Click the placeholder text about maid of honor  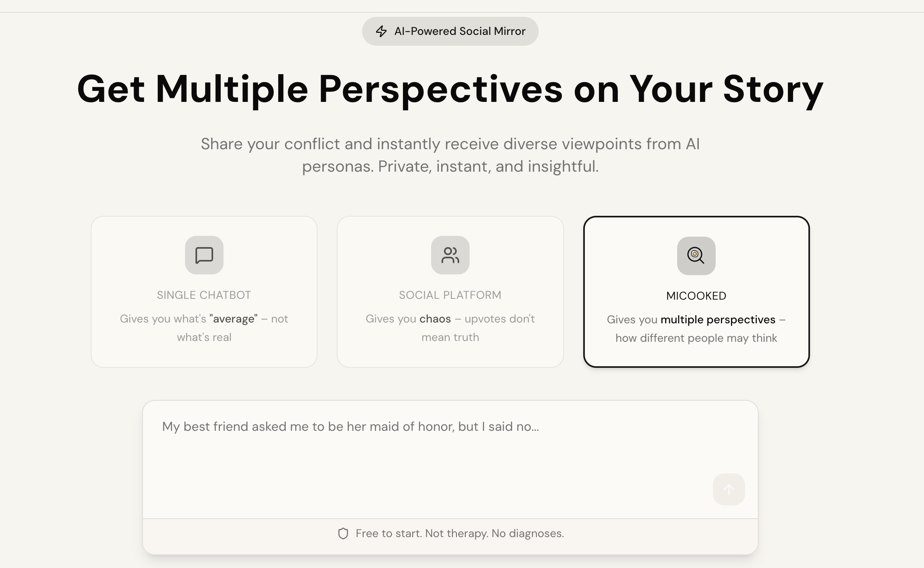(350, 426)
